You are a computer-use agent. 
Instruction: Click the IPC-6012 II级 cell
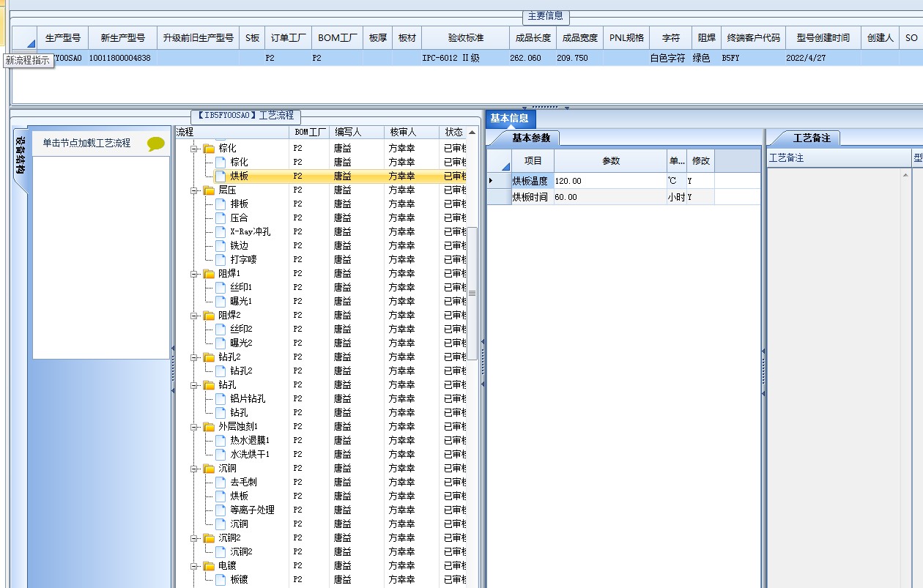(x=465, y=58)
